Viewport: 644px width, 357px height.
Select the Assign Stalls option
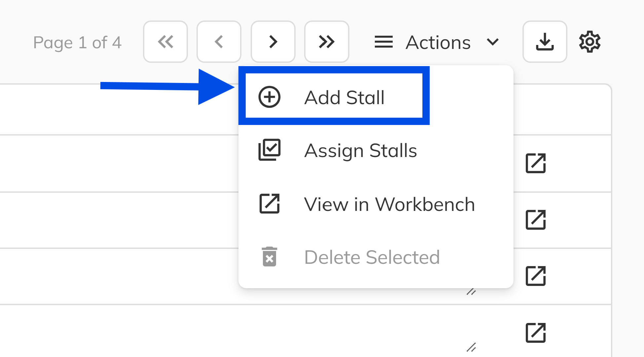point(360,150)
